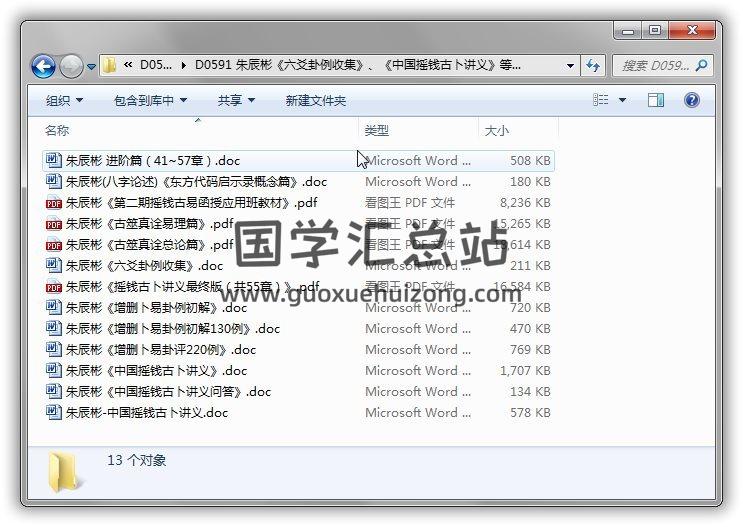Open the address bar history dropdown
This screenshot has height=527, width=743.
click(x=571, y=65)
